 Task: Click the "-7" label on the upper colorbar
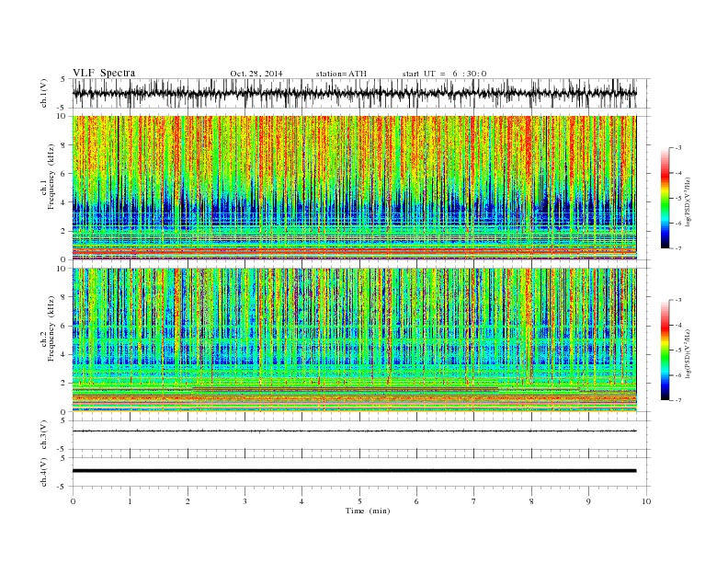coord(678,248)
